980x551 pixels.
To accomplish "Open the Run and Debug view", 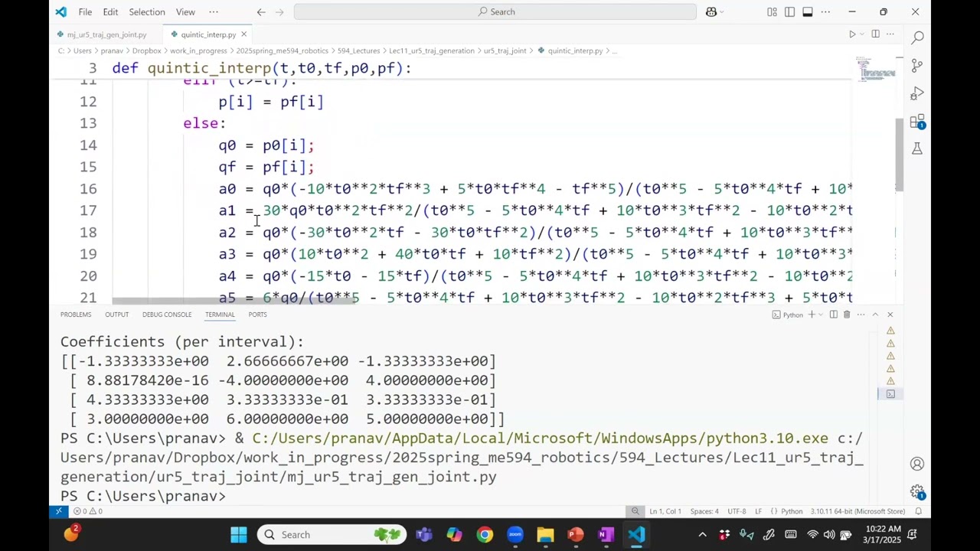I will (x=916, y=93).
